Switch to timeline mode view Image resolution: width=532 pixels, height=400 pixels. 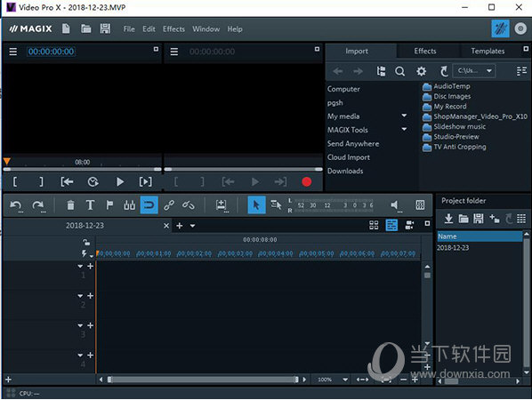tap(391, 225)
